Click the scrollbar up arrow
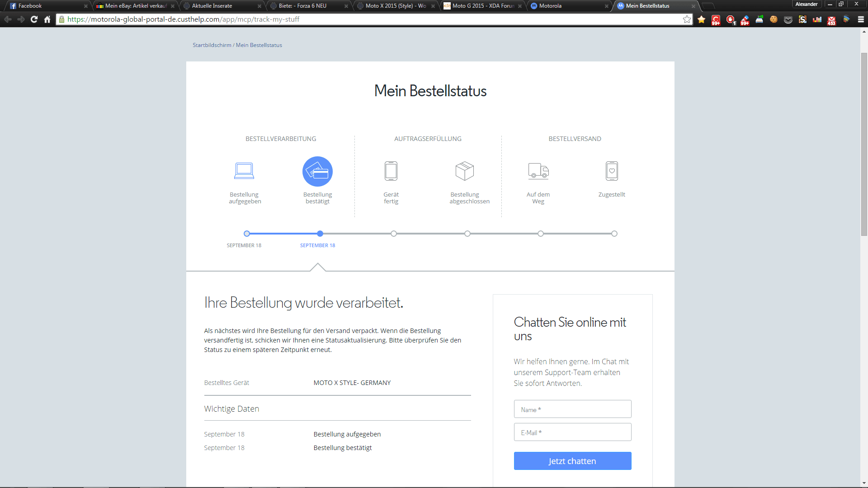The image size is (868, 488). click(x=864, y=32)
